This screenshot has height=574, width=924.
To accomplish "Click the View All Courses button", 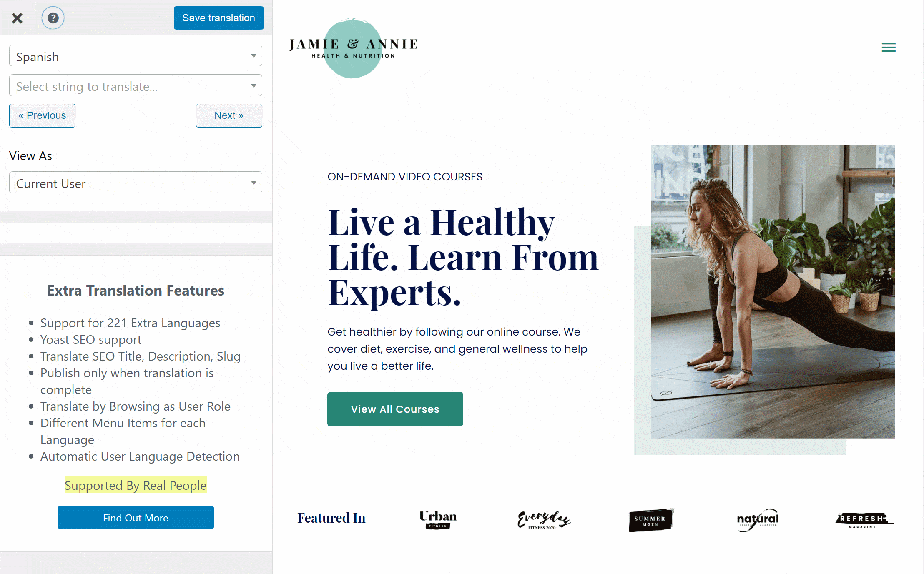I will coord(396,409).
